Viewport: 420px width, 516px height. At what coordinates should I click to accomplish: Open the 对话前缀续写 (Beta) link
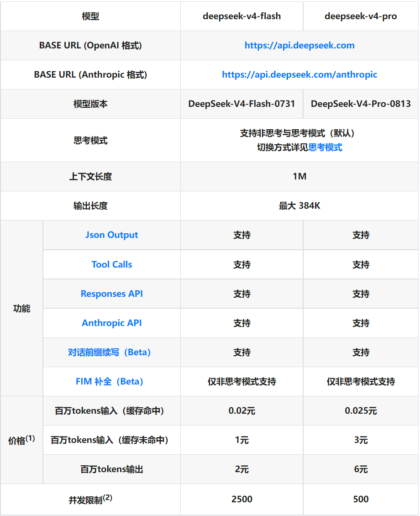110,353
